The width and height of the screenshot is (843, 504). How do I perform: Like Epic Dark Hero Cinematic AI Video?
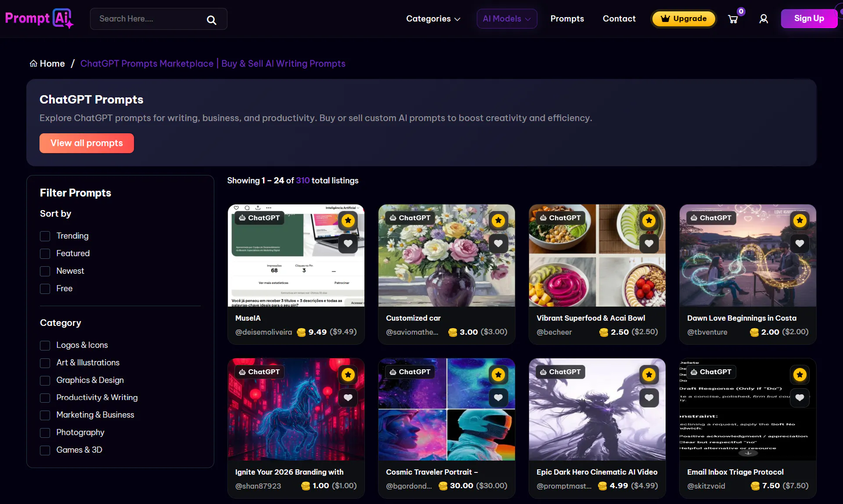pyautogui.click(x=649, y=397)
